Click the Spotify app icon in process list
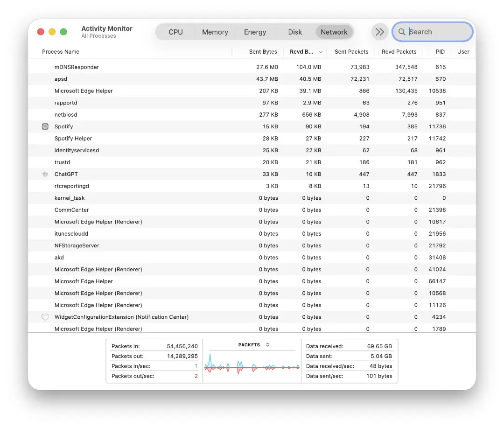The width and height of the screenshot is (504, 427). [x=45, y=126]
